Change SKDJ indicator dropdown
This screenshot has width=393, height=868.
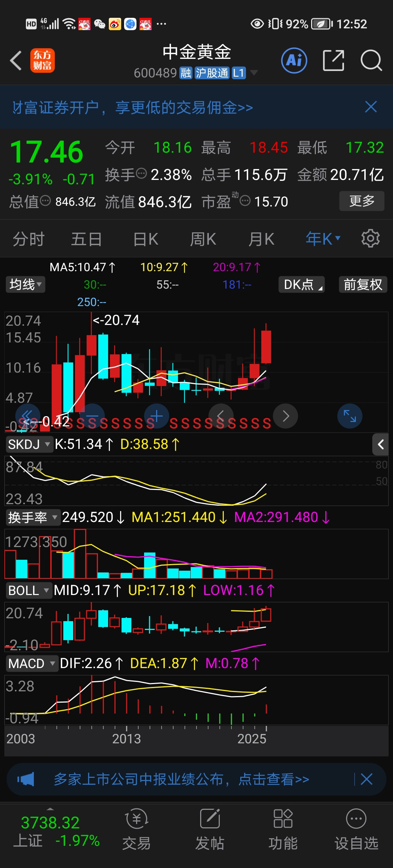click(29, 444)
